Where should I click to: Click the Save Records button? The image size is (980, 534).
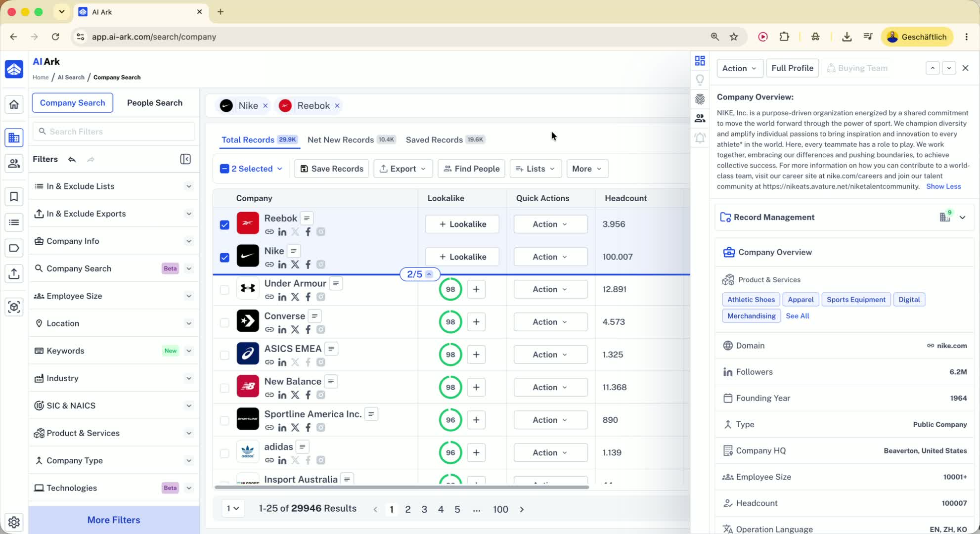coord(332,169)
